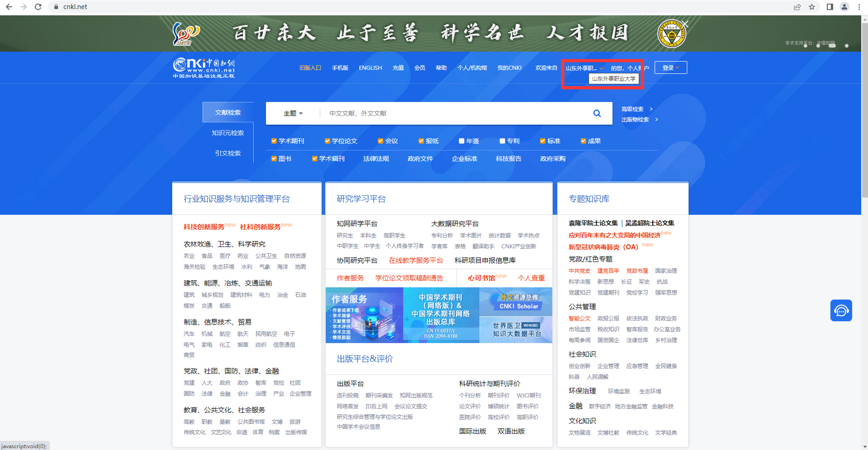Open 世界医卫 知识大数据平台 banner
This screenshot has width=868, height=450.
pyautogui.click(x=516, y=329)
